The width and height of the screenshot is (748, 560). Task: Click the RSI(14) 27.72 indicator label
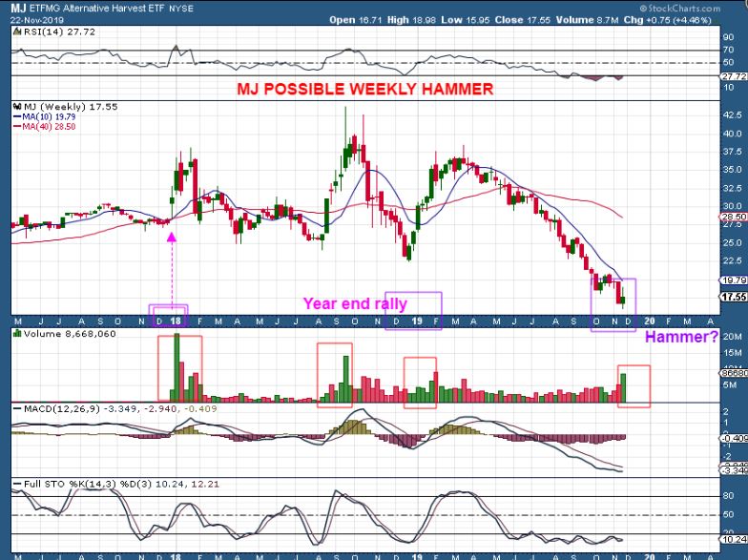(x=59, y=32)
